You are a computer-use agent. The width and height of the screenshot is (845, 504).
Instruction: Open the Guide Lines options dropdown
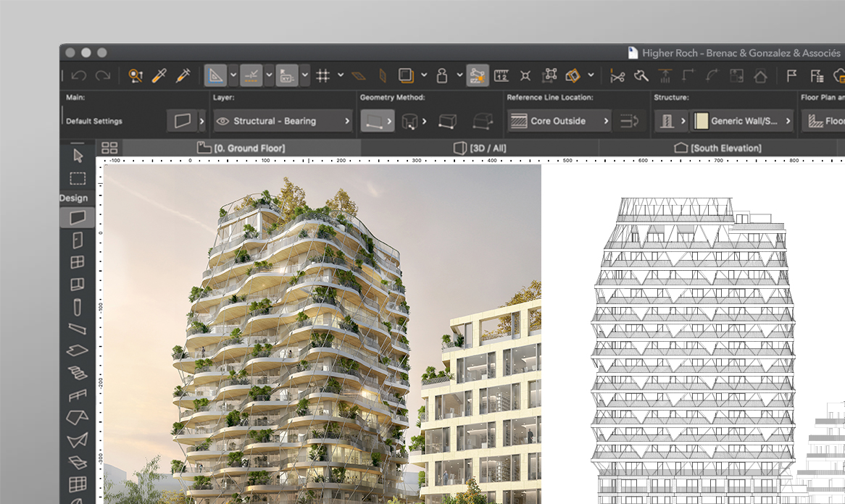233,76
